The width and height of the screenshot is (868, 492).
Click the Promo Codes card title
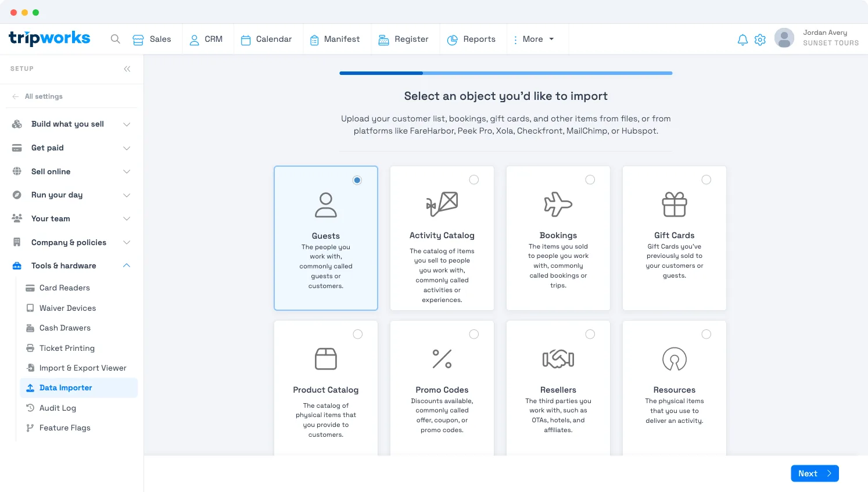pos(442,390)
